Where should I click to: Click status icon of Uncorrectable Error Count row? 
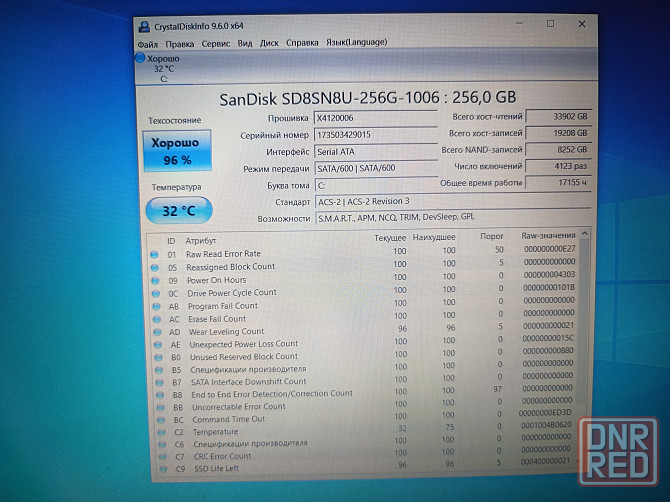coord(160,408)
